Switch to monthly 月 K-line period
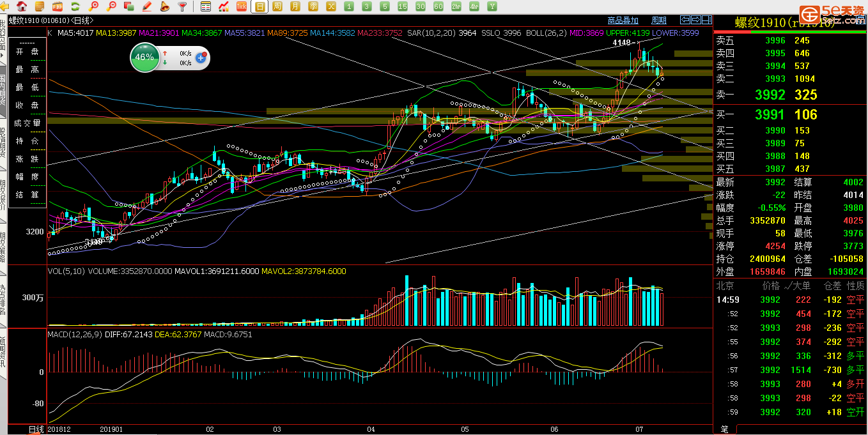The image size is (868, 435). (x=295, y=6)
